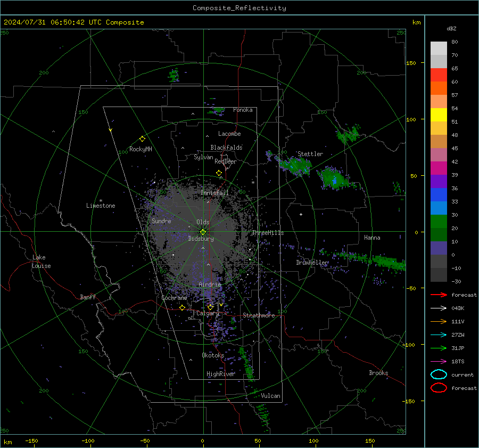This screenshot has width=479, height=448.
Task: Click the Airdrie city label
Action: [210, 284]
